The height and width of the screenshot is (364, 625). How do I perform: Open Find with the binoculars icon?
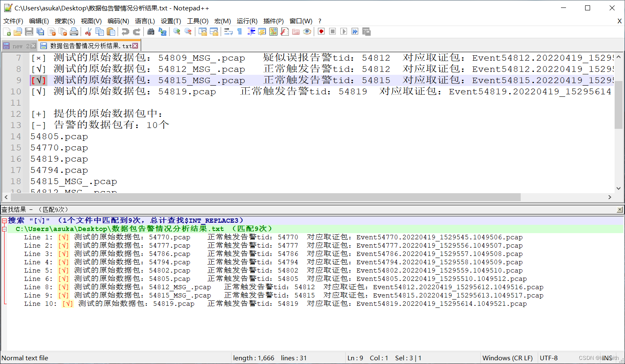click(x=151, y=32)
